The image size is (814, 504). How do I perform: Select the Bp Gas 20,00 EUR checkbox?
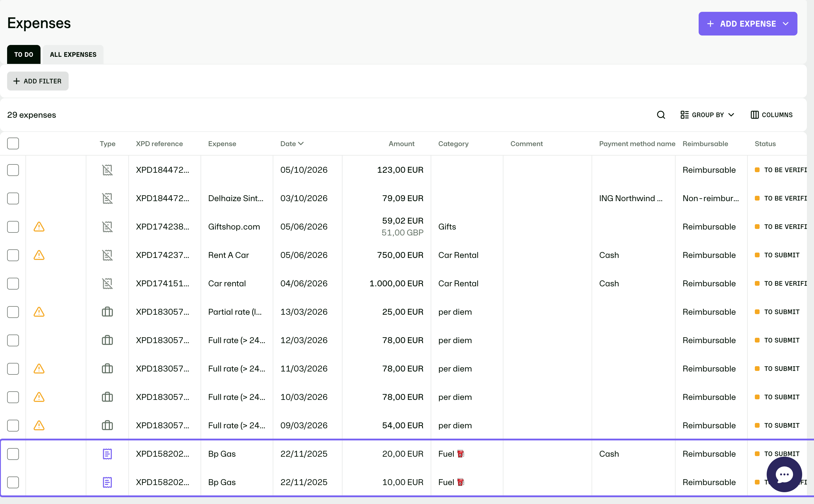click(x=13, y=454)
